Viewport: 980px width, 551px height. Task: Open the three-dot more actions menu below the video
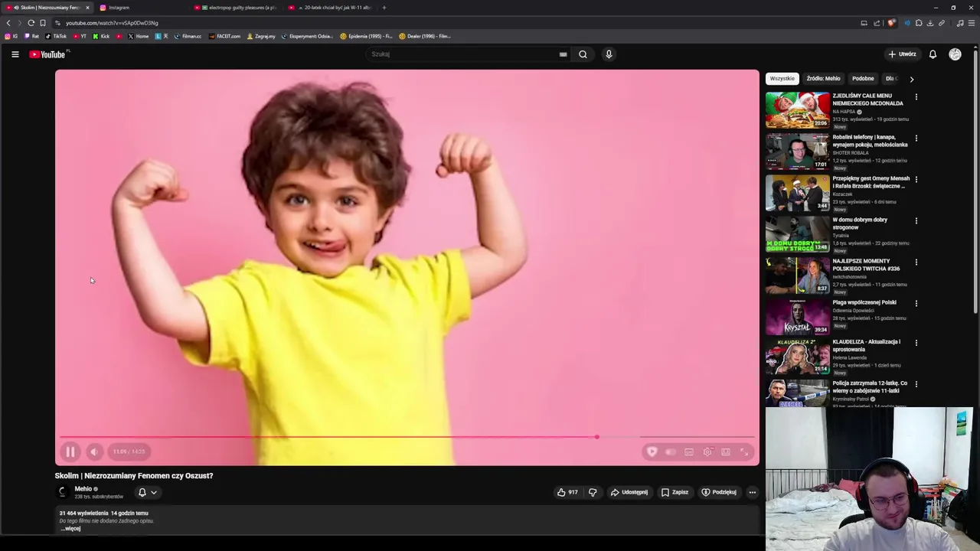click(753, 492)
